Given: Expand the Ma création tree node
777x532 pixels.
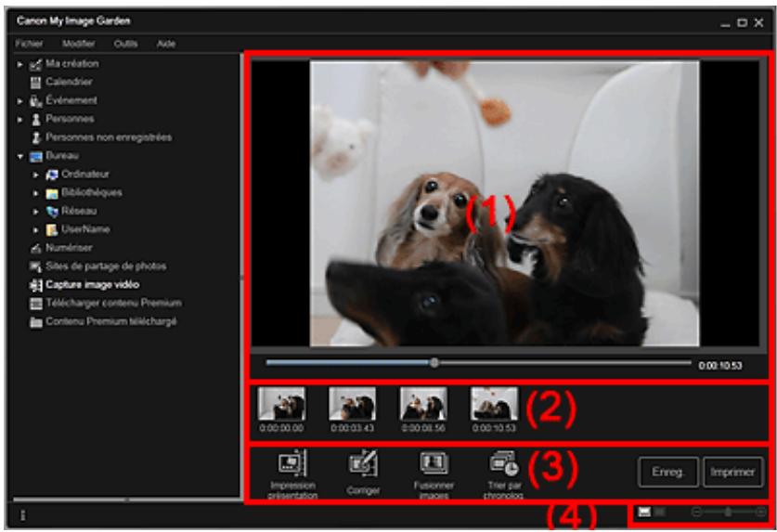Looking at the screenshot, I should pos(19,64).
